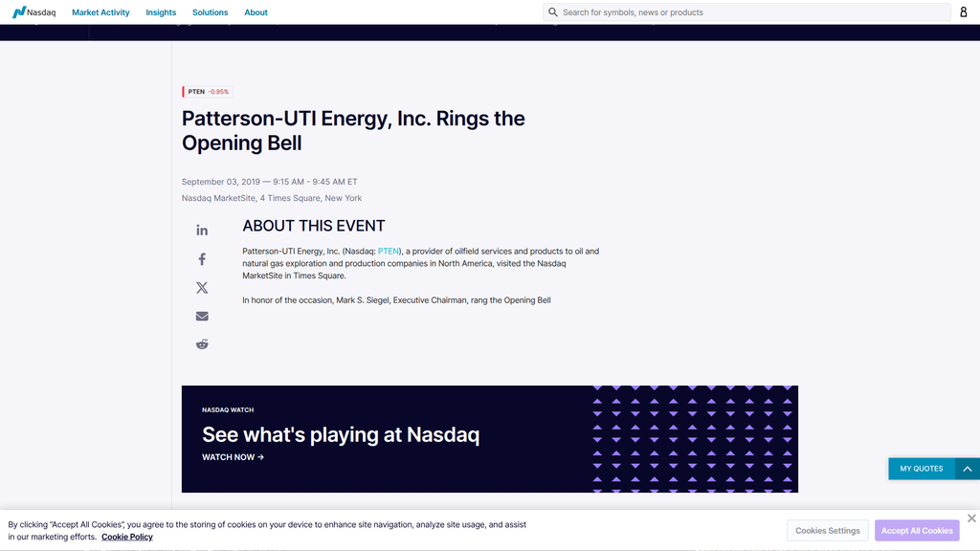The image size is (980, 551).
Task: Open the Cookie Policy link
Action: click(x=127, y=537)
